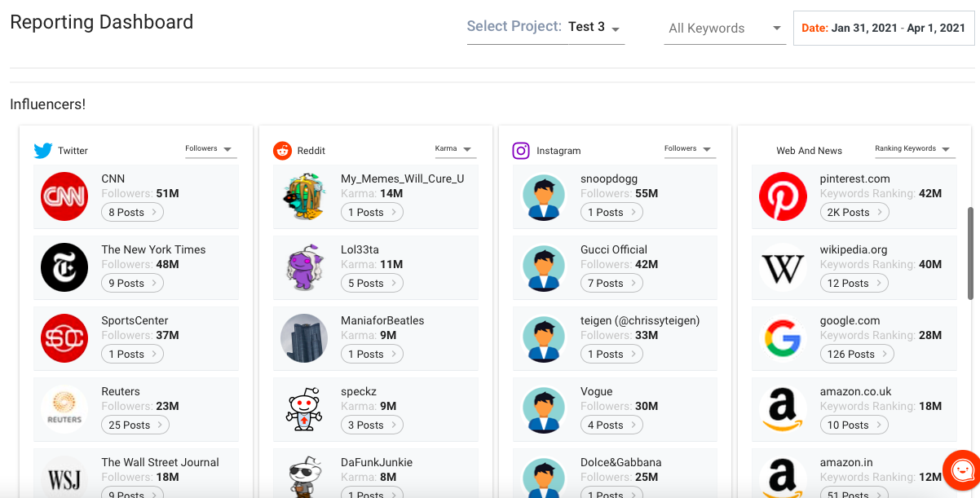Open pinterest.com 2K Posts
The width and height of the screenshot is (980, 498).
tap(854, 213)
